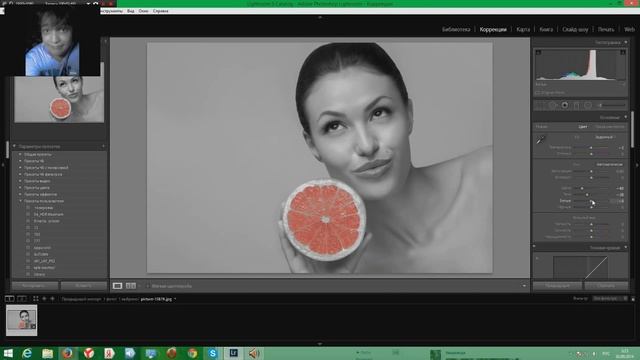The width and height of the screenshot is (640, 360).
Task: Pick the White Balance eyedropper
Action: pyautogui.click(x=541, y=140)
